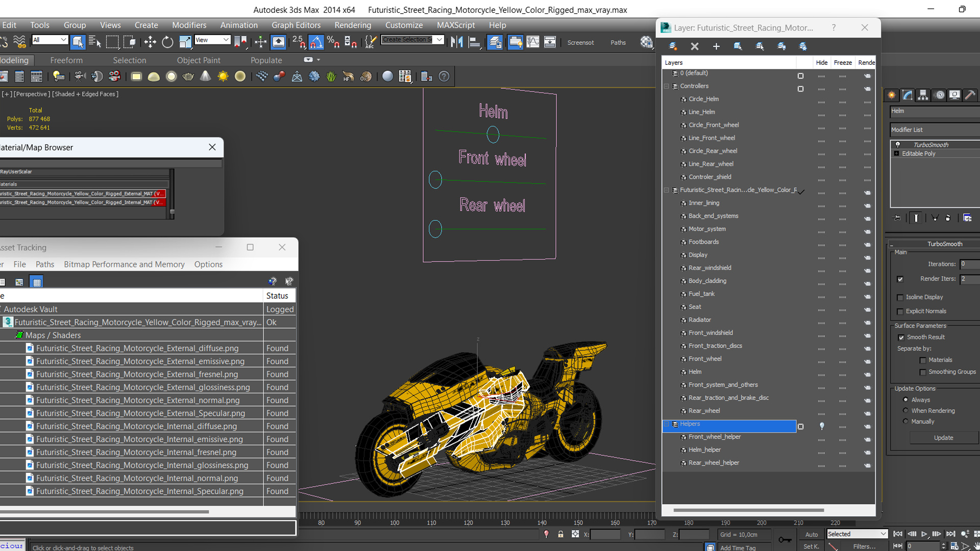Collapse the Helpers layer
980x551 pixels.
(x=667, y=424)
